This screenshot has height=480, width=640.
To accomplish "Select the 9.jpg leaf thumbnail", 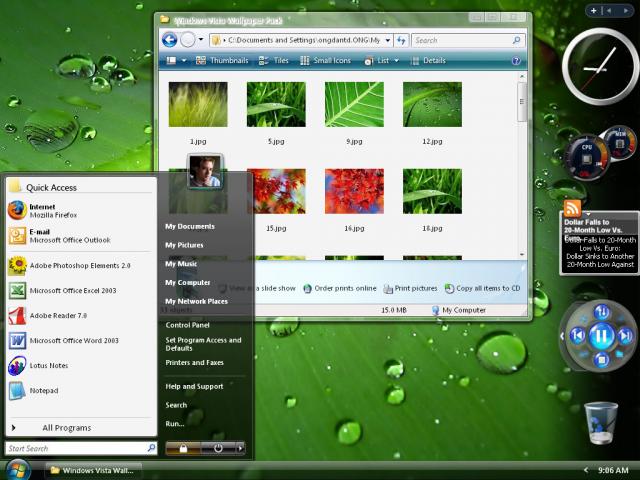I will click(x=354, y=104).
